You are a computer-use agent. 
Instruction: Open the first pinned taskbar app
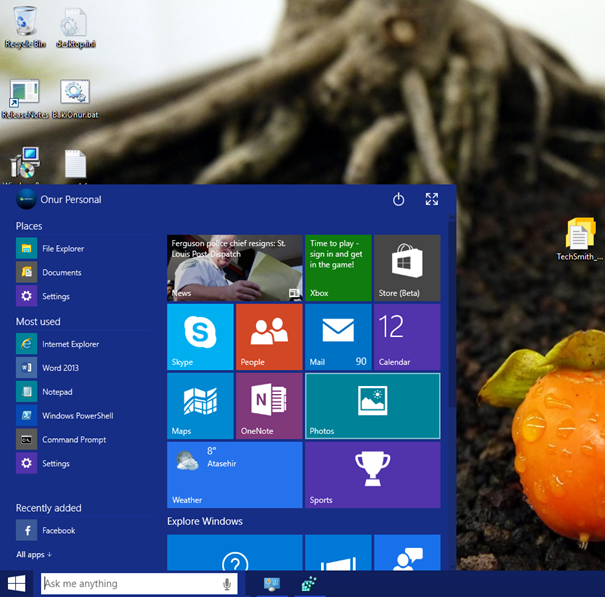(x=272, y=584)
